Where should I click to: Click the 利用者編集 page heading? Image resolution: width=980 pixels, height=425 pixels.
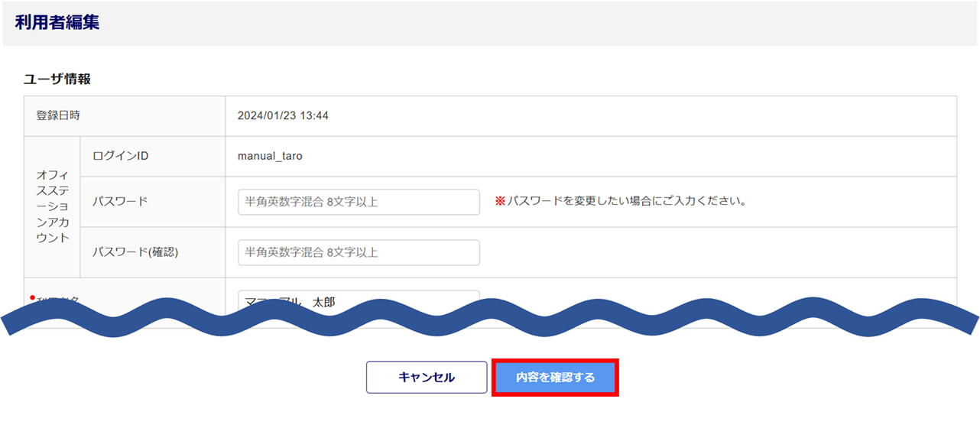coord(57,23)
